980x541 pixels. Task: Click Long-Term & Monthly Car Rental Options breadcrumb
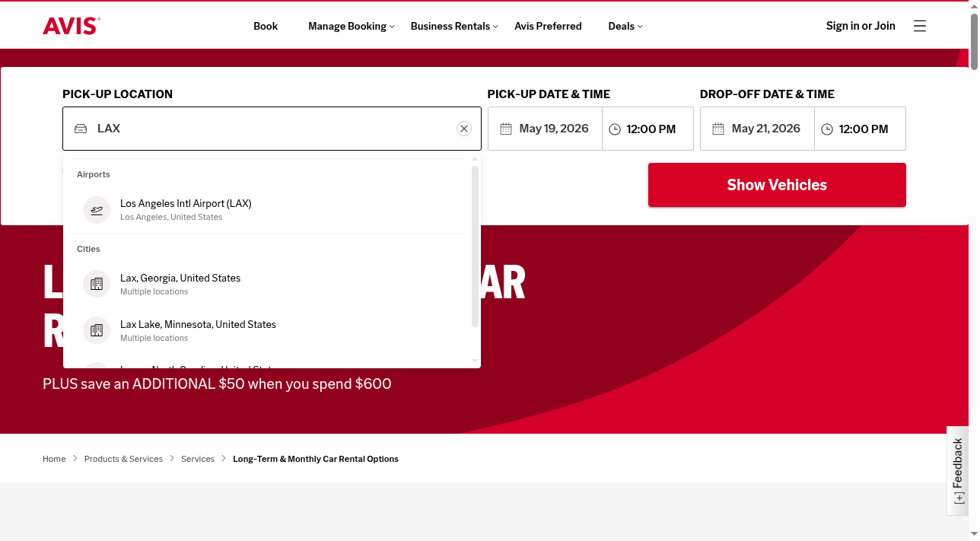[316, 459]
